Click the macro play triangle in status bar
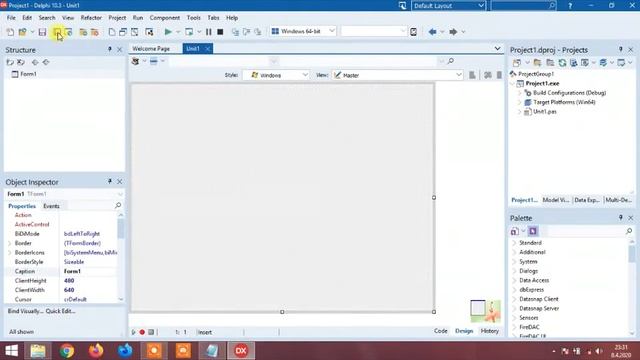The width and height of the screenshot is (640, 360). pyautogui.click(x=133, y=332)
